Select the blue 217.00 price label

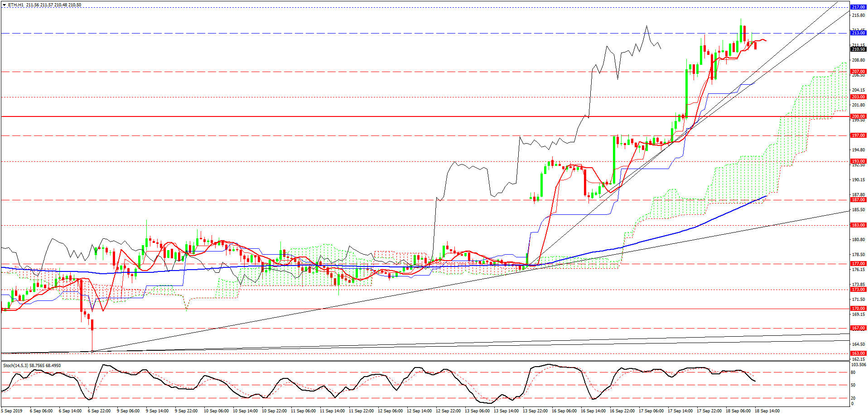pyautogui.click(x=858, y=7)
